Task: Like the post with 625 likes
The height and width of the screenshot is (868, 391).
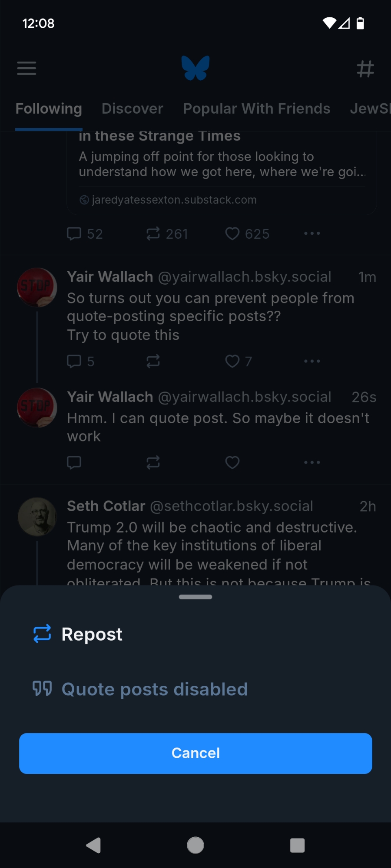Action: click(232, 233)
